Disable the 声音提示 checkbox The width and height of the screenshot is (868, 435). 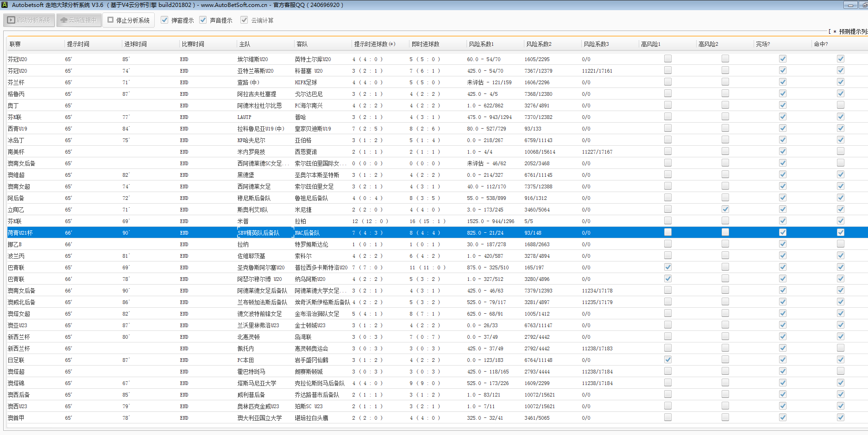203,20
